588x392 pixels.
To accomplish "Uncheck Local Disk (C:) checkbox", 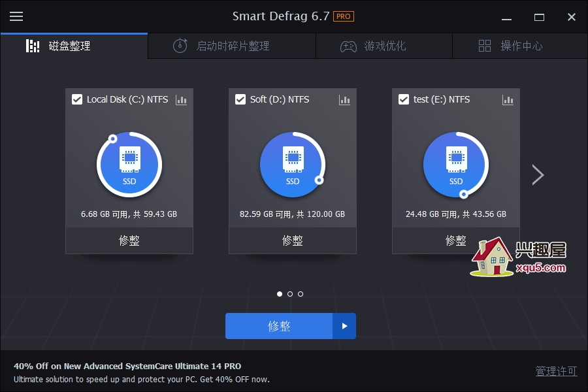I will coord(77,99).
